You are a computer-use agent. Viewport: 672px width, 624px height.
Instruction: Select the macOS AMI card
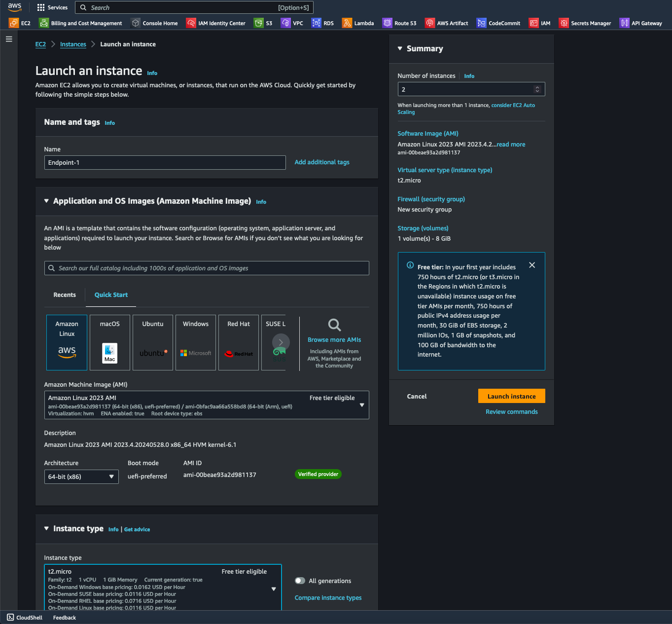pos(109,342)
